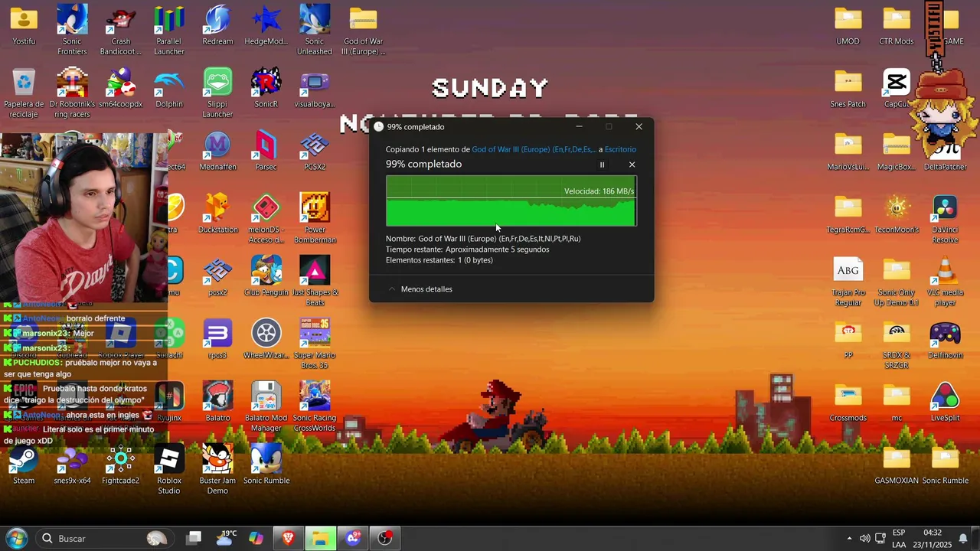Show hidden system tray icons
This screenshot has height=551, width=980.
pyautogui.click(x=849, y=538)
